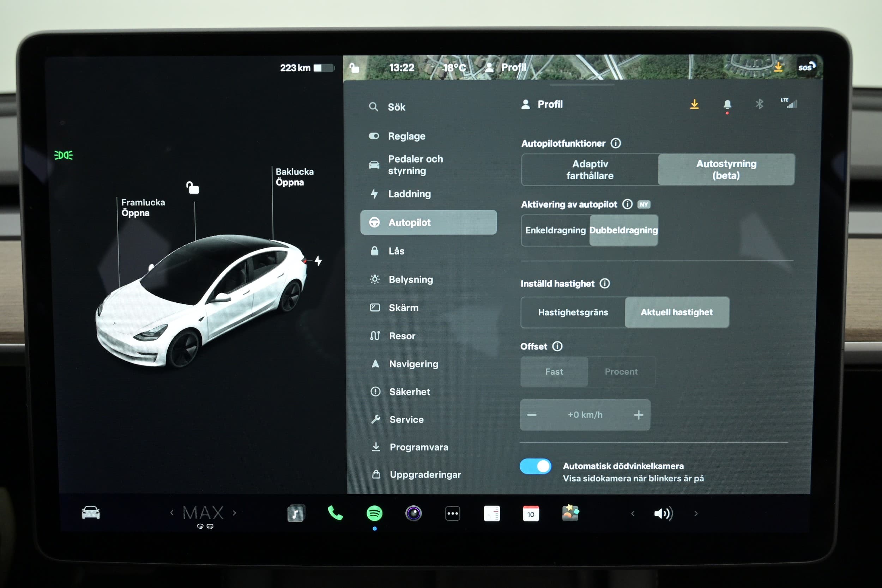Click the car controls icon in bottom bar
The height and width of the screenshot is (588, 882).
click(91, 513)
